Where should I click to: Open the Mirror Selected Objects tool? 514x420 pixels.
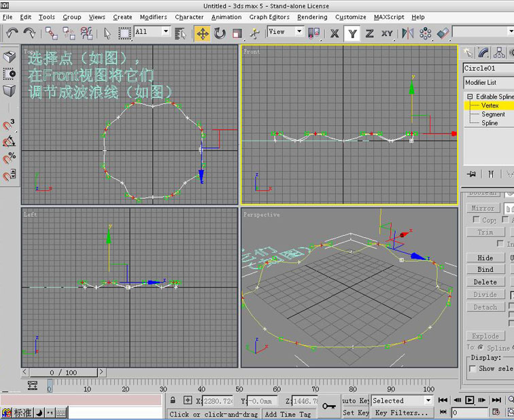pos(408,33)
